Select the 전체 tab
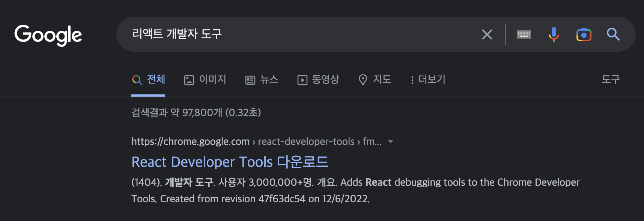This screenshot has height=221, width=644. point(149,79)
